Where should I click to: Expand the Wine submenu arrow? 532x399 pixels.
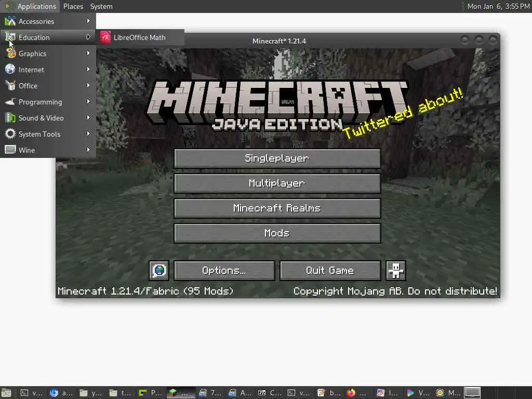coord(88,150)
